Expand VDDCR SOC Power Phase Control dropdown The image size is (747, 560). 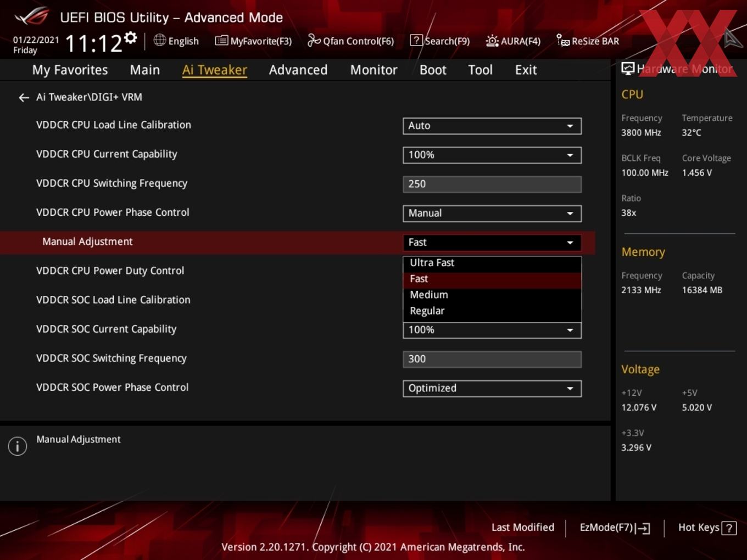click(492, 388)
